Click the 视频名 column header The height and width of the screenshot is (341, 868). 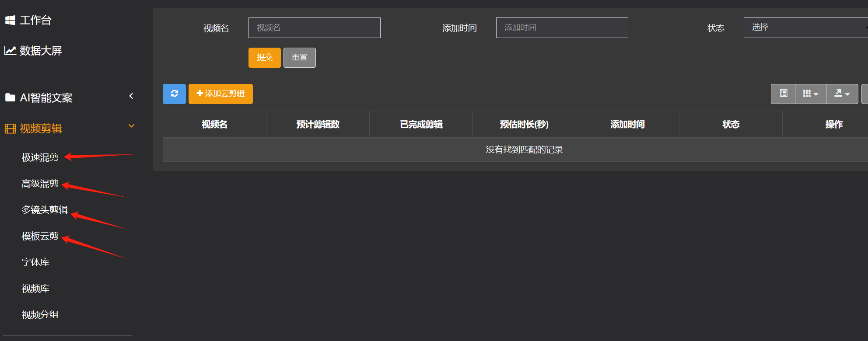[214, 125]
